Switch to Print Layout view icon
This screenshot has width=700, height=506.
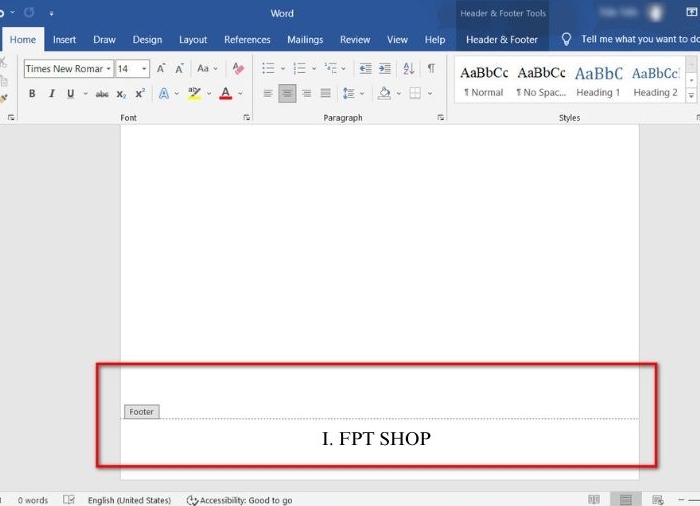(x=626, y=500)
